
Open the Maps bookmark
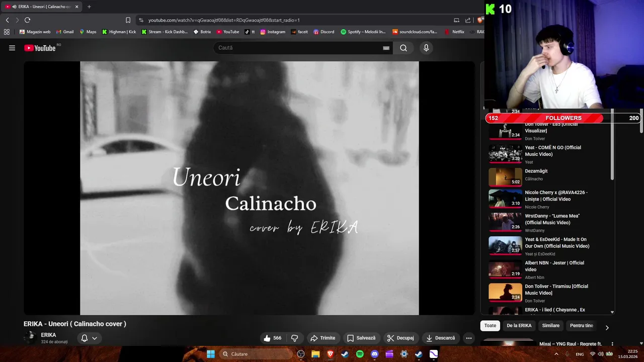point(88,32)
